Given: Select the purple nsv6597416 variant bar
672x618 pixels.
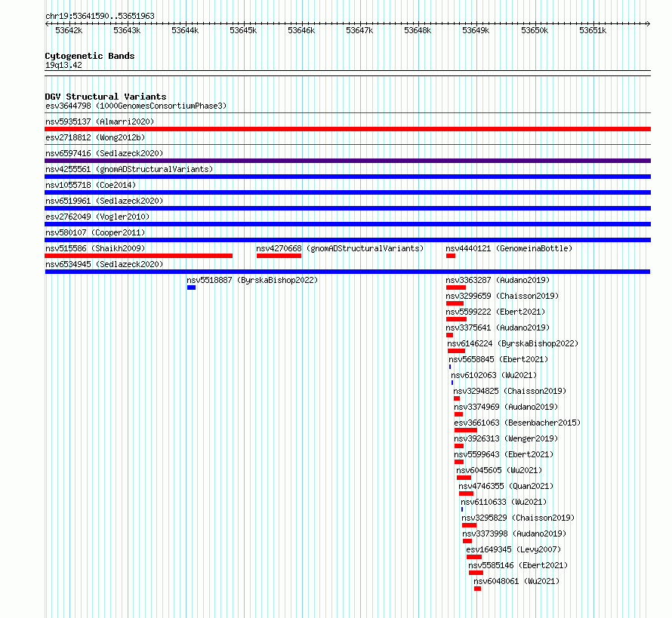Looking at the screenshot, I should point(347,161).
